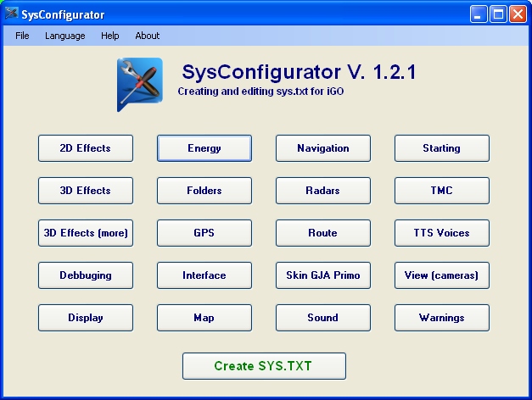The height and width of the screenshot is (400, 532).
Task: Open the Debbuging settings
Action: click(x=86, y=275)
